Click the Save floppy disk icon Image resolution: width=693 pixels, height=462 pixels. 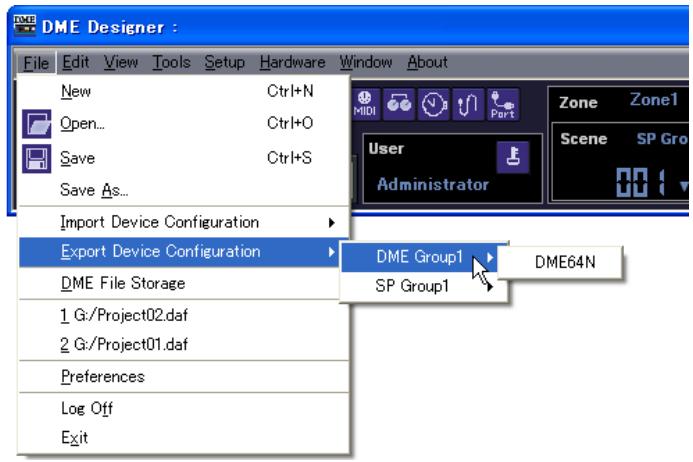click(x=37, y=159)
